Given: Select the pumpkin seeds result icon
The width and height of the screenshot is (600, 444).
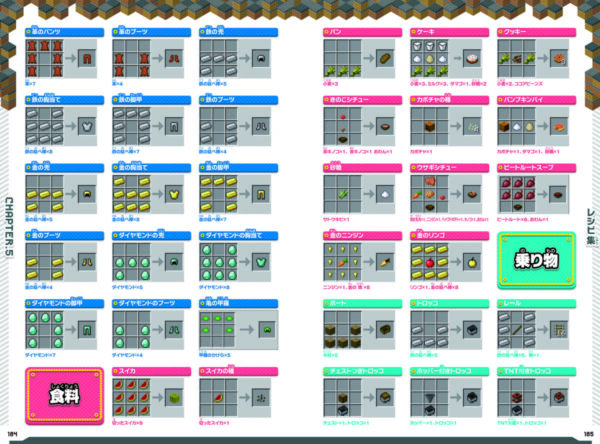Looking at the screenshot, I should (x=471, y=126).
